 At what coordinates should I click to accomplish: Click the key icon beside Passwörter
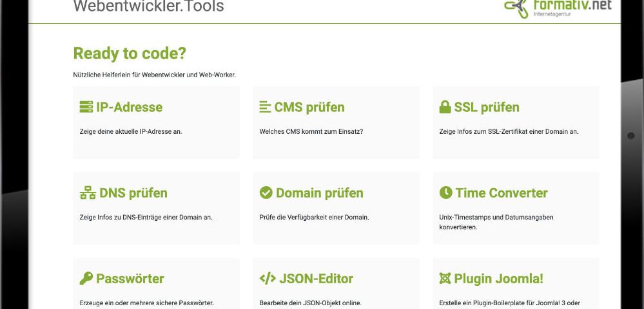(x=86, y=279)
